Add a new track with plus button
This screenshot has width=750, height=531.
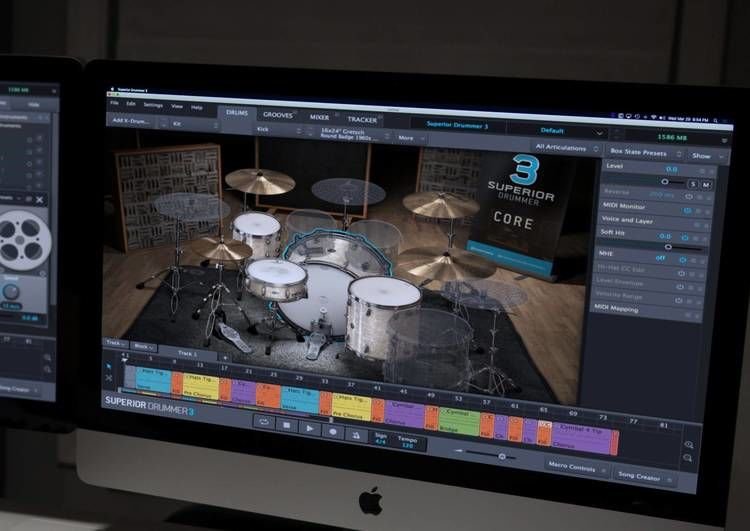[x=225, y=357]
